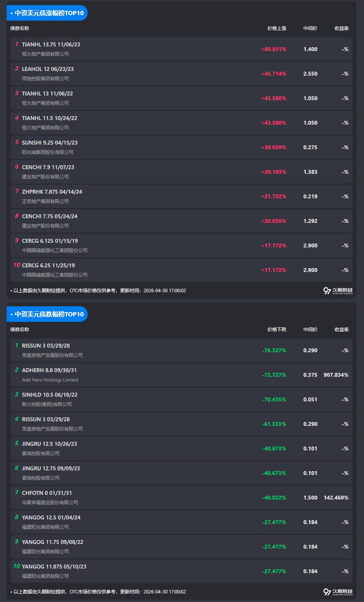
Task: Click the 907.834% yield value
Action: pyautogui.click(x=336, y=375)
